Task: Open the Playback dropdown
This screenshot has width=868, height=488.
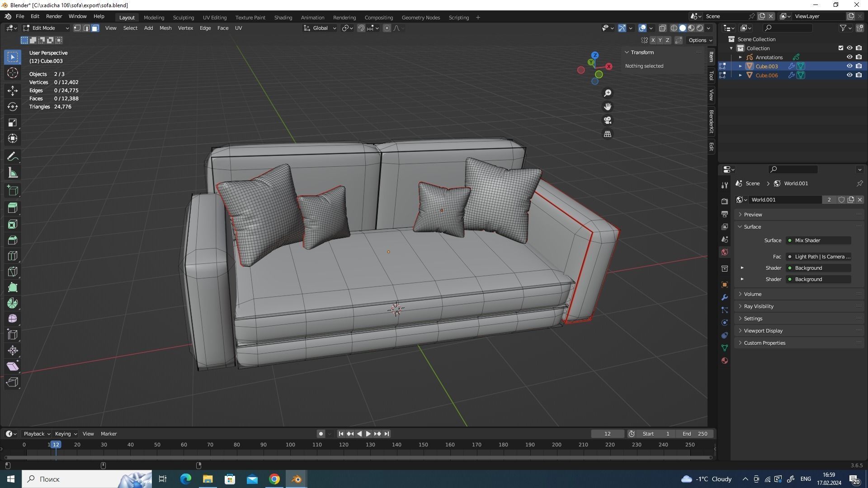Action: (37, 434)
